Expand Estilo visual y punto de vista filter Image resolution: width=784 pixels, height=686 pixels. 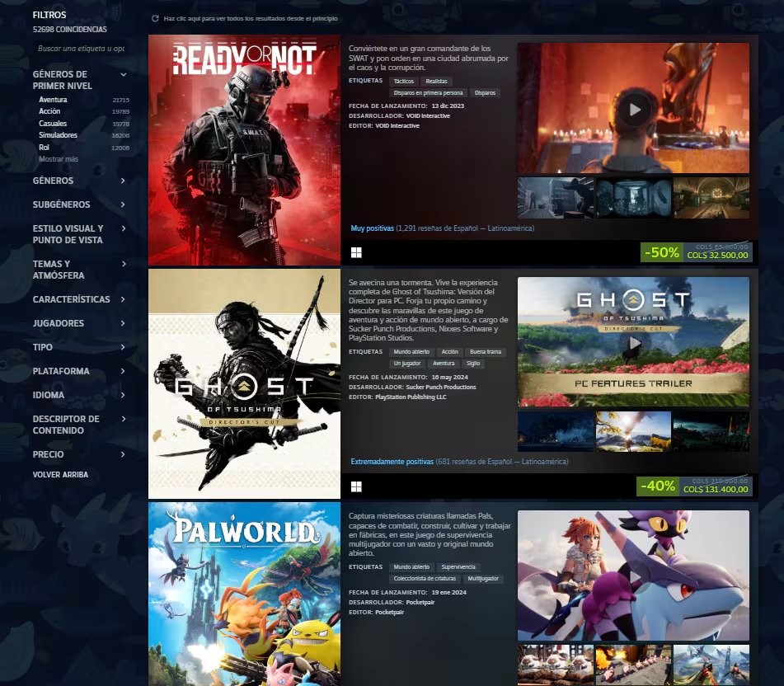(123, 228)
